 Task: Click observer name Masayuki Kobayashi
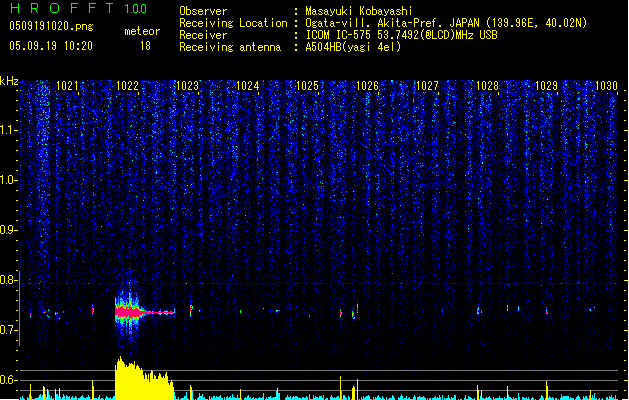(x=359, y=11)
